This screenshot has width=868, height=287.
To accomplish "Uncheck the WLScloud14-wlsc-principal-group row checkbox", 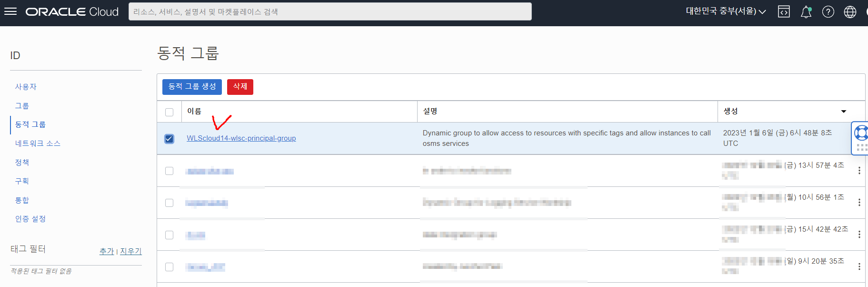I will pyautogui.click(x=169, y=139).
